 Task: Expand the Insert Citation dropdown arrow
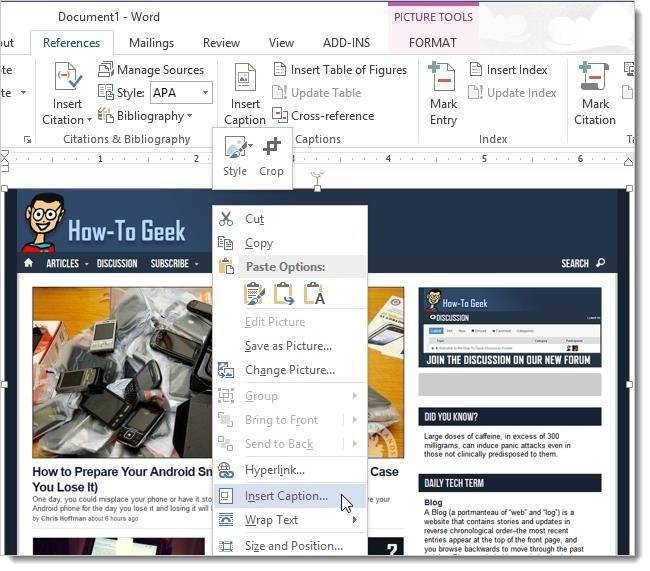89,120
